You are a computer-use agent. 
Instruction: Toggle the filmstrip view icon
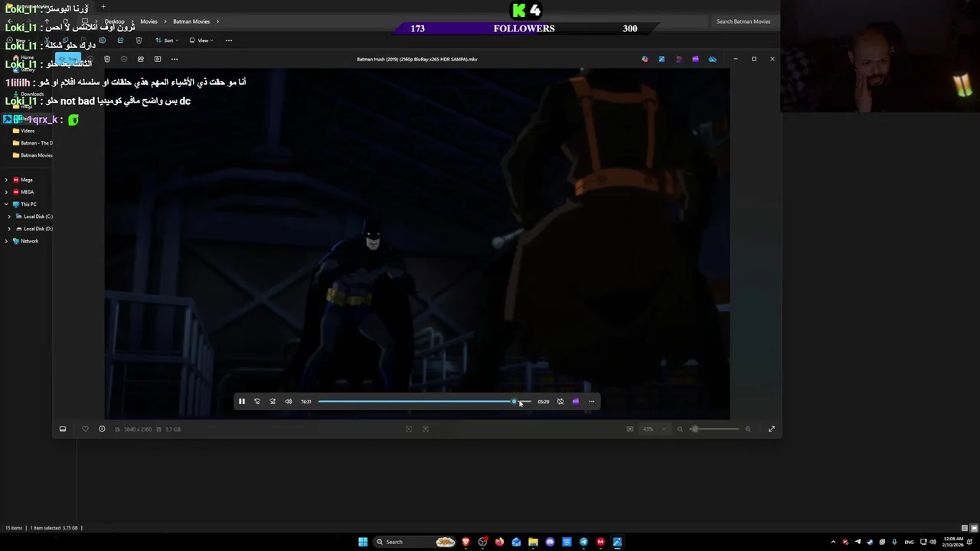(63, 429)
